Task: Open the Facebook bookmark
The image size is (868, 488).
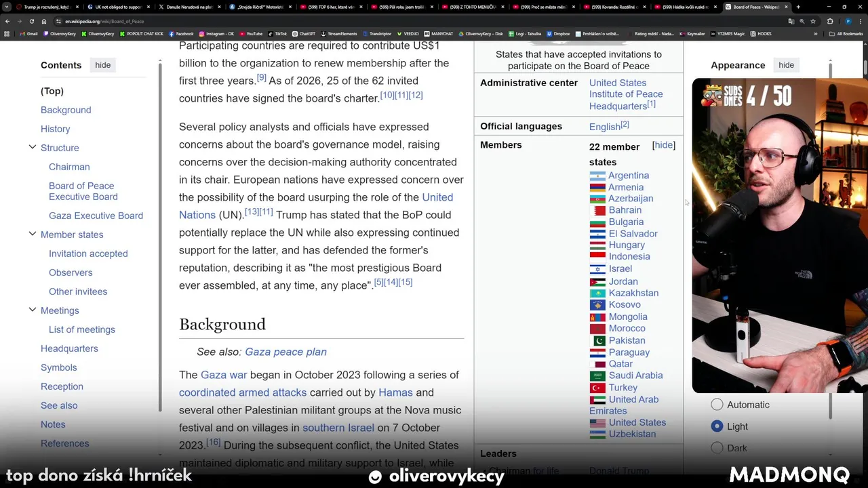Action: tap(181, 33)
